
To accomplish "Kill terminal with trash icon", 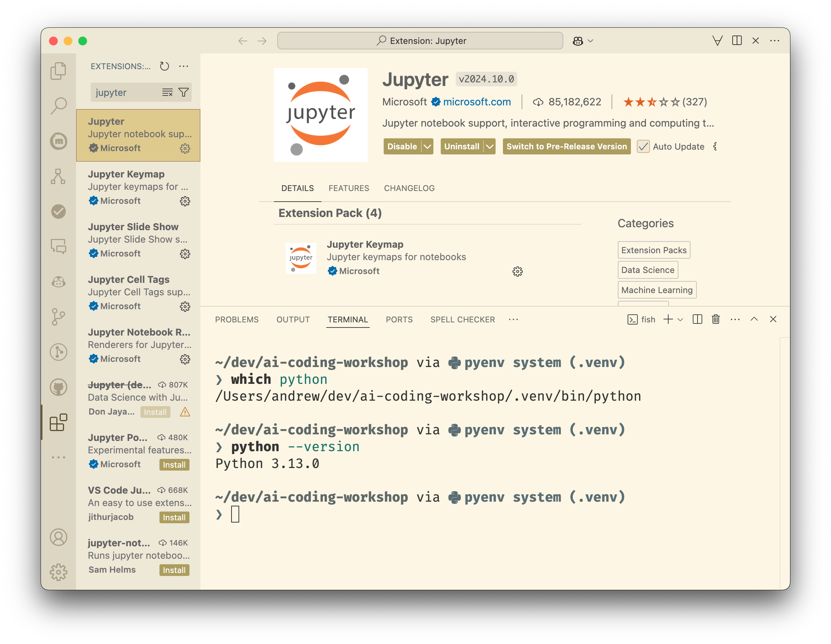I will tap(716, 319).
